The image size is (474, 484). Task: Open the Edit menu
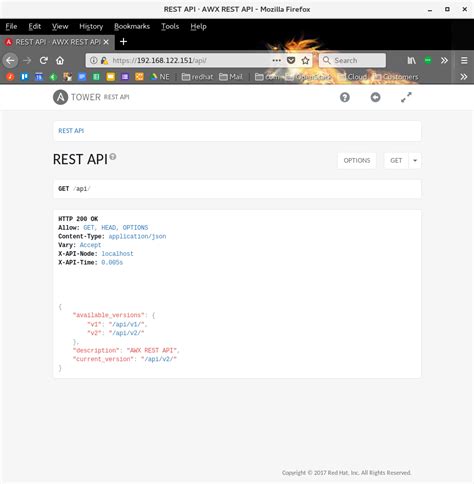point(35,26)
